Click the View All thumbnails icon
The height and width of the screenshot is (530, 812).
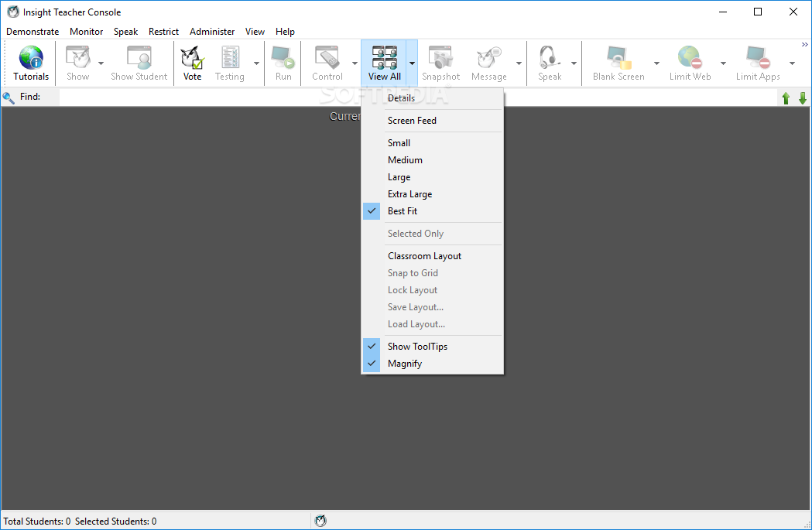[385, 57]
